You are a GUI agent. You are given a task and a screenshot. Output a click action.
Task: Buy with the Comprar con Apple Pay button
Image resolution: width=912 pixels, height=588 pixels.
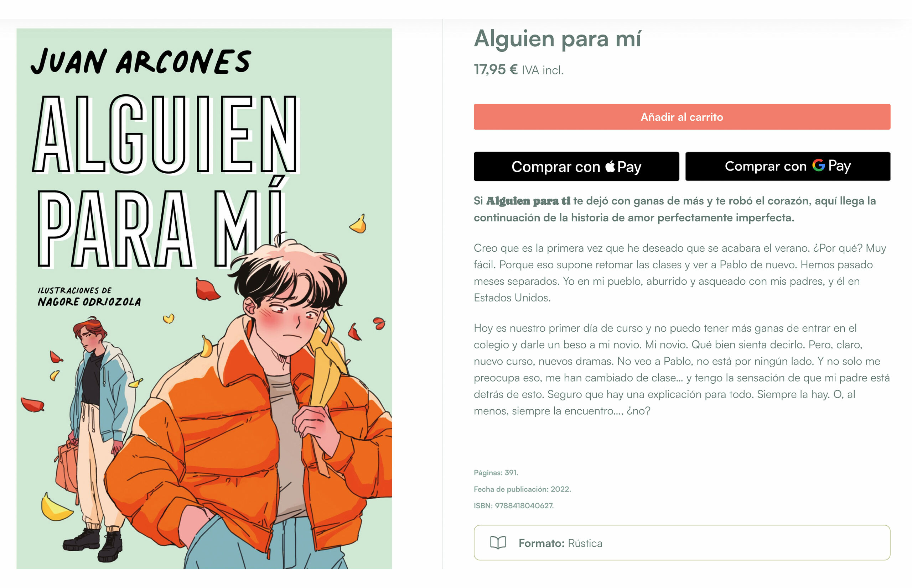[x=576, y=167]
